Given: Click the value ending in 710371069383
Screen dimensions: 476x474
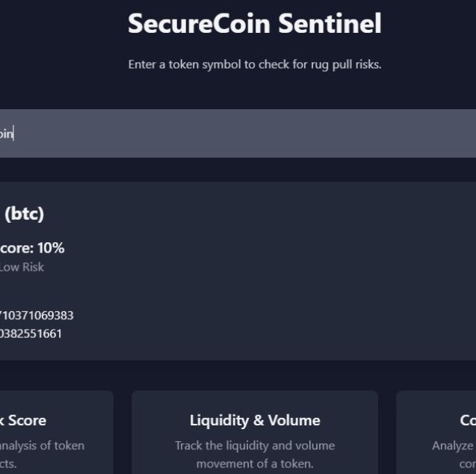Looking at the screenshot, I should pos(37,316).
